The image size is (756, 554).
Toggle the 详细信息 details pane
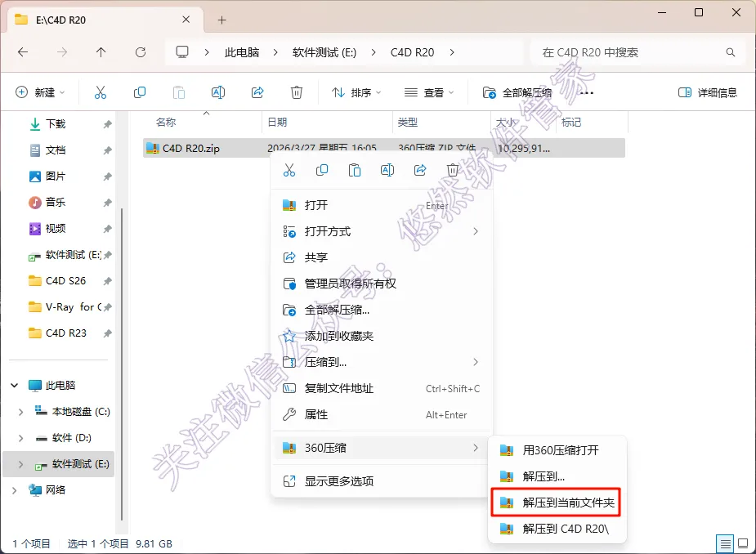(x=707, y=92)
